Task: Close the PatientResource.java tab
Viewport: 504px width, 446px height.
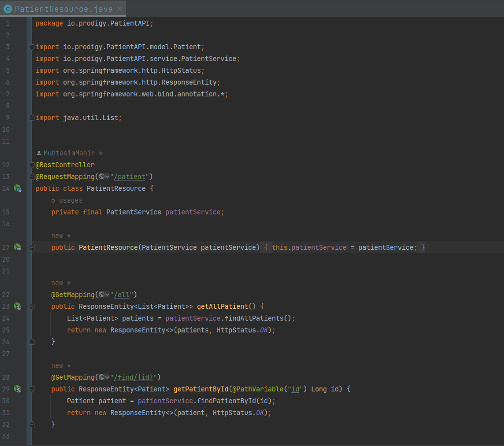Action: tap(120, 9)
